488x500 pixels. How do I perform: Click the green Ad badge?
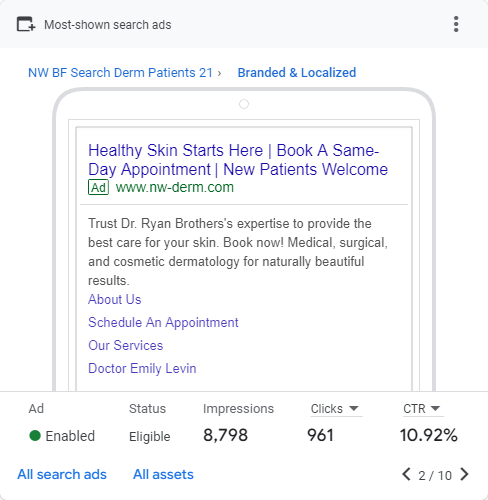pos(98,187)
